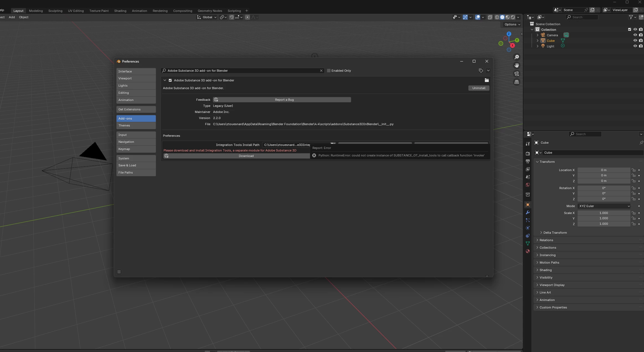Click the zoom magnifier viewport icon
Viewport: 644px width, 352px height.
[516, 57]
